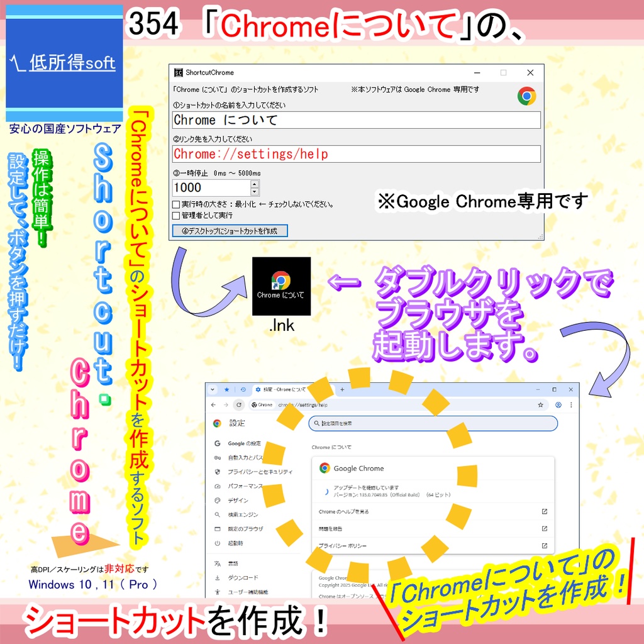The image size is (644, 644).
Task: Click Chrome's forward arrow button
Action: pos(226,404)
